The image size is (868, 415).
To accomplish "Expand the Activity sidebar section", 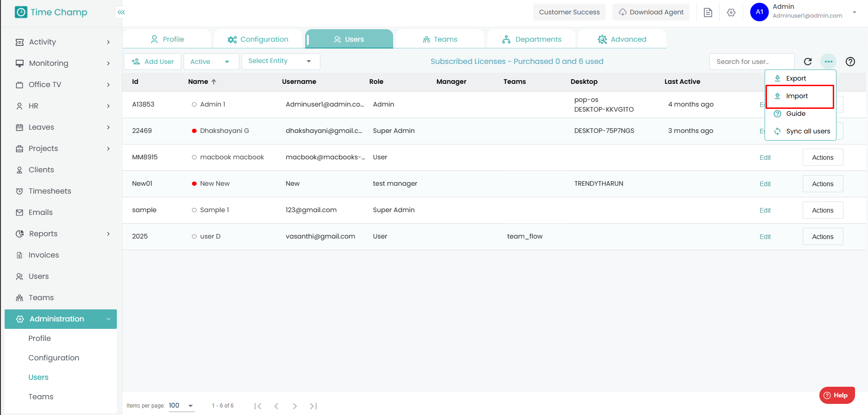I will [x=108, y=42].
